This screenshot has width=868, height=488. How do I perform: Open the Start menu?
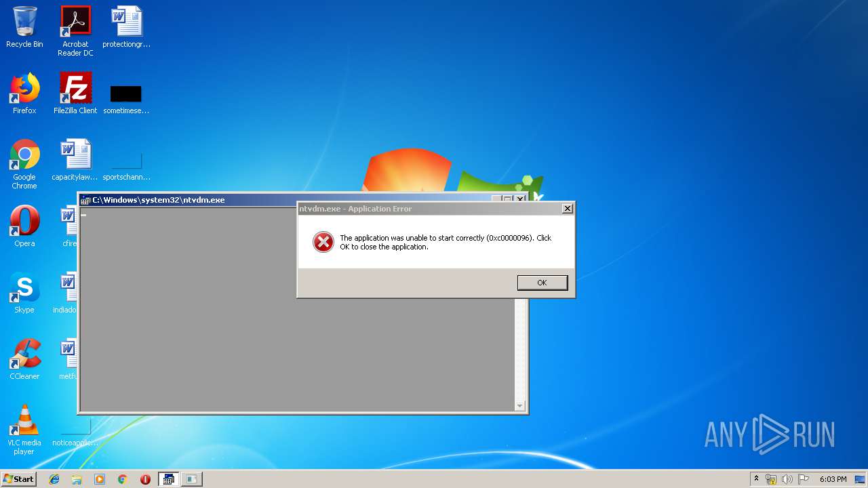coord(19,479)
